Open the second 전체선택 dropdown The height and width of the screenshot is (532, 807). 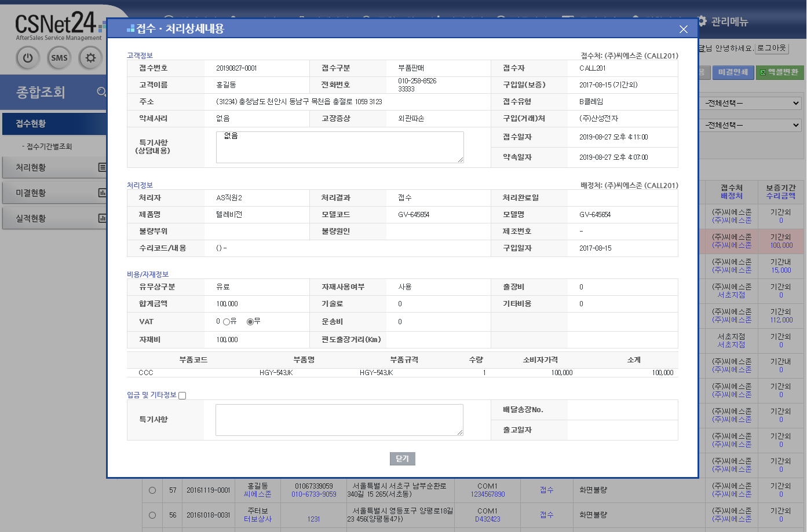point(752,125)
